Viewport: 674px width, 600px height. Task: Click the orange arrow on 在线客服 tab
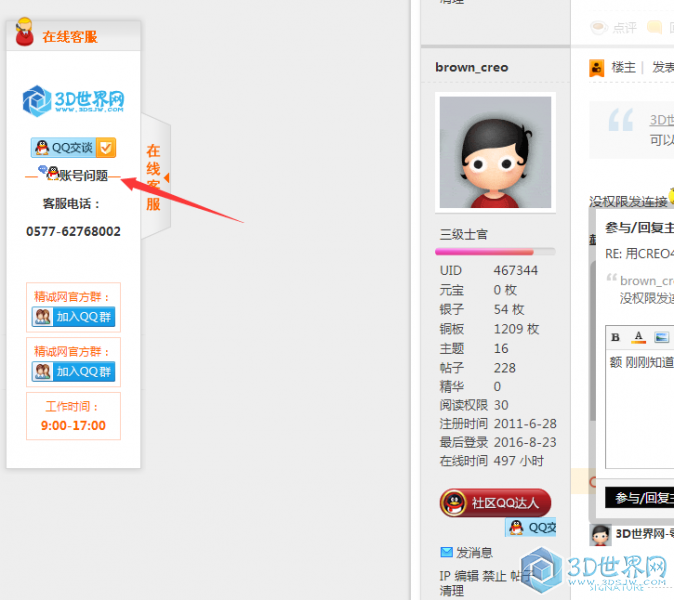[x=167, y=178]
